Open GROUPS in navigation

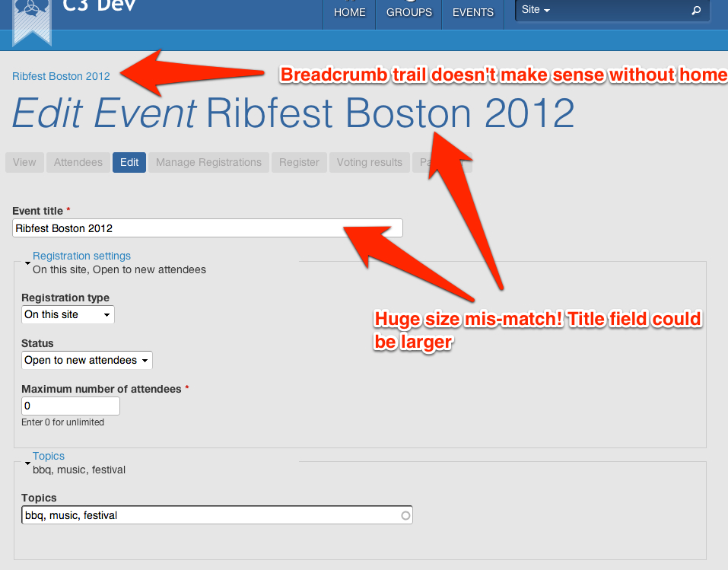click(409, 12)
